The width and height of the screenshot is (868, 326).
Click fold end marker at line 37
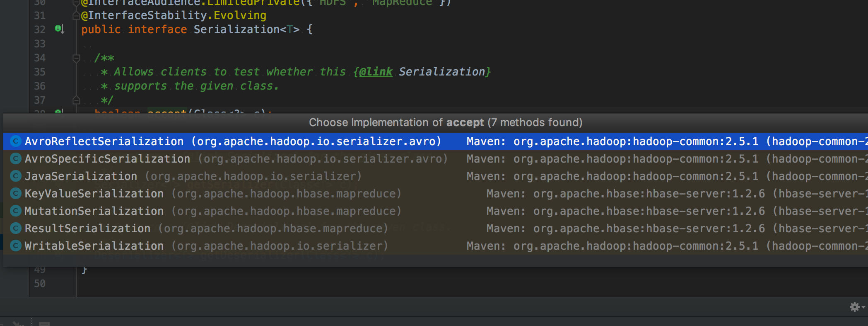(76, 100)
